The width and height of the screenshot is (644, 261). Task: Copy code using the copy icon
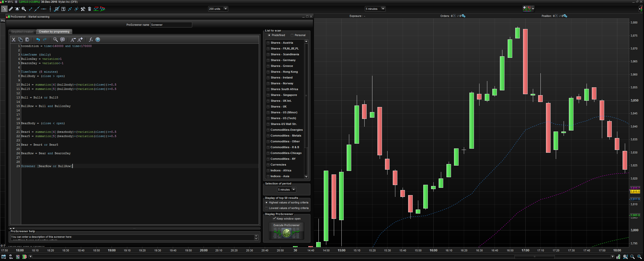pyautogui.click(x=20, y=40)
